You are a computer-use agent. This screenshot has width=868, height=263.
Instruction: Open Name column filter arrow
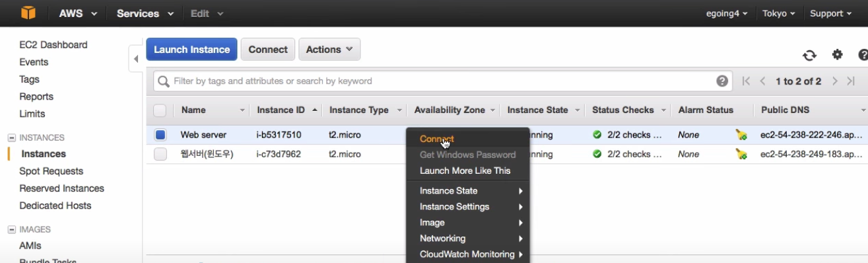[x=242, y=110]
